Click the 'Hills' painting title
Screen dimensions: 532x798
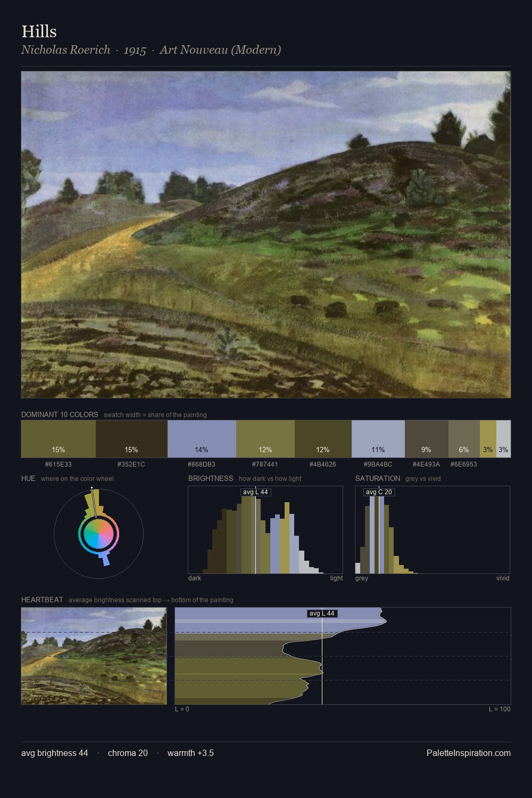[x=39, y=31]
